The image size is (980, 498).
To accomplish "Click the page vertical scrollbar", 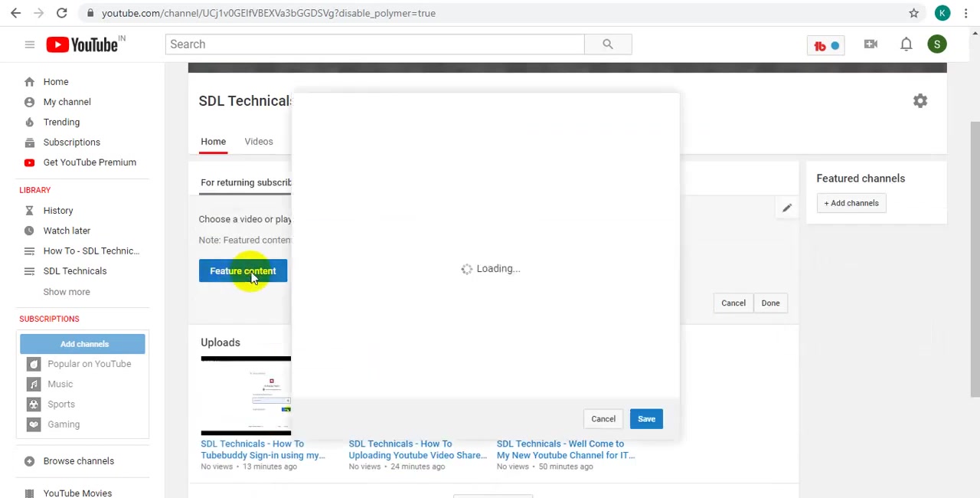I will (975, 260).
